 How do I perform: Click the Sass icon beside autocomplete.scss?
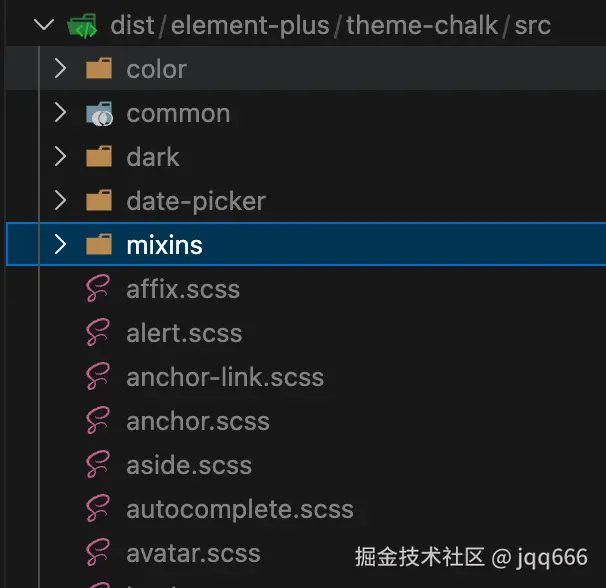(x=97, y=509)
